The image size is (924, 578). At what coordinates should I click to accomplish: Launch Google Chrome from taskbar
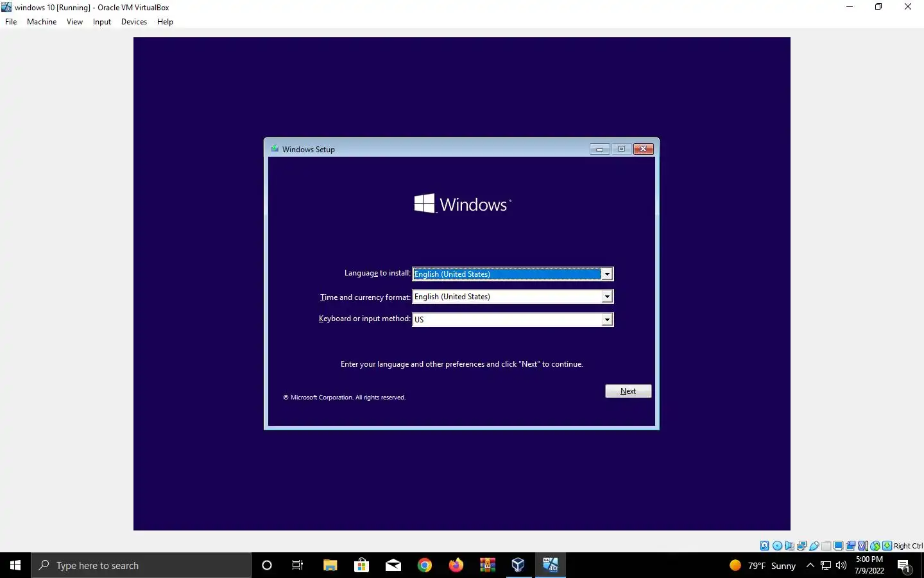(424, 565)
